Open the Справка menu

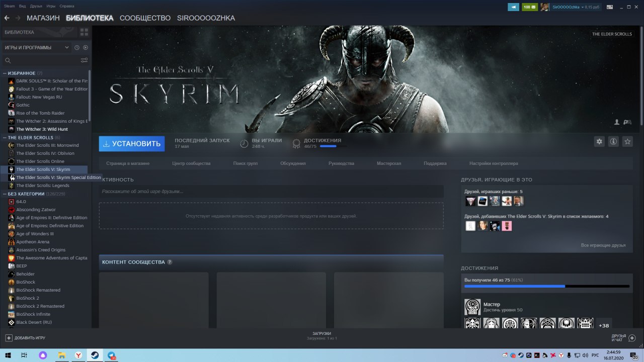(x=66, y=7)
